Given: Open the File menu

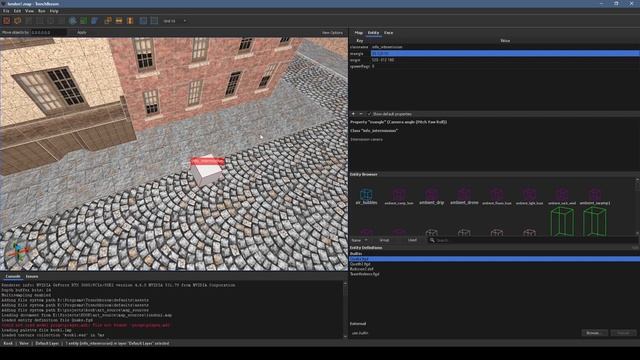Looking at the screenshot, I should 6,11.
